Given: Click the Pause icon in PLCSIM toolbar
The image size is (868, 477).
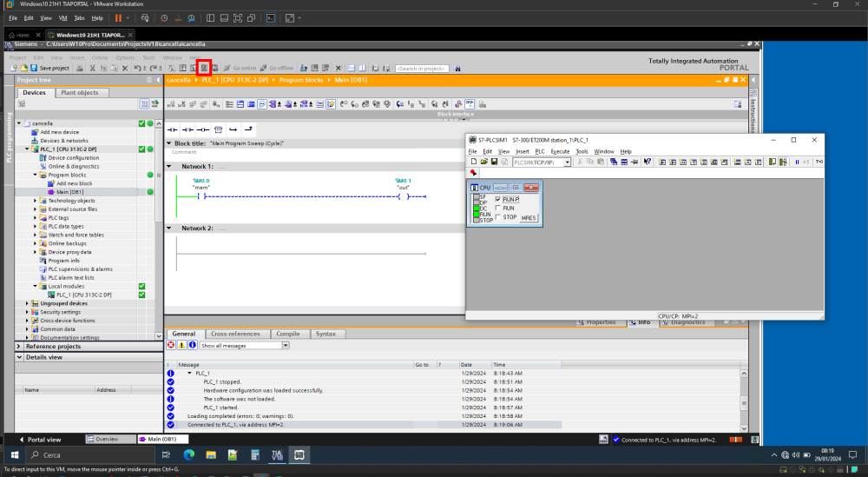Looking at the screenshot, I should 797,162.
